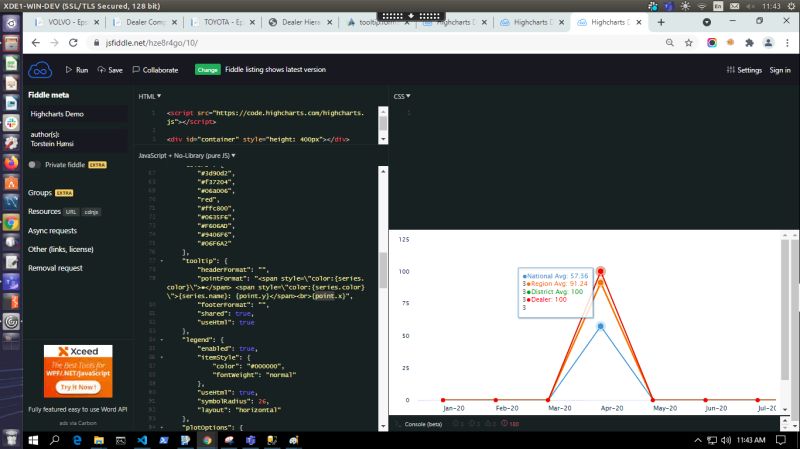Switch to the VOLVO browser tab
The image size is (800, 449).
point(65,22)
